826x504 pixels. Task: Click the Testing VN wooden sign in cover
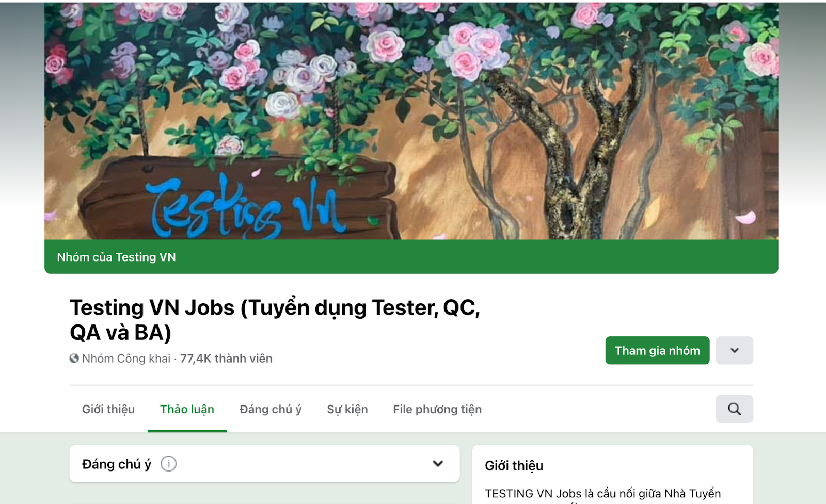click(239, 201)
